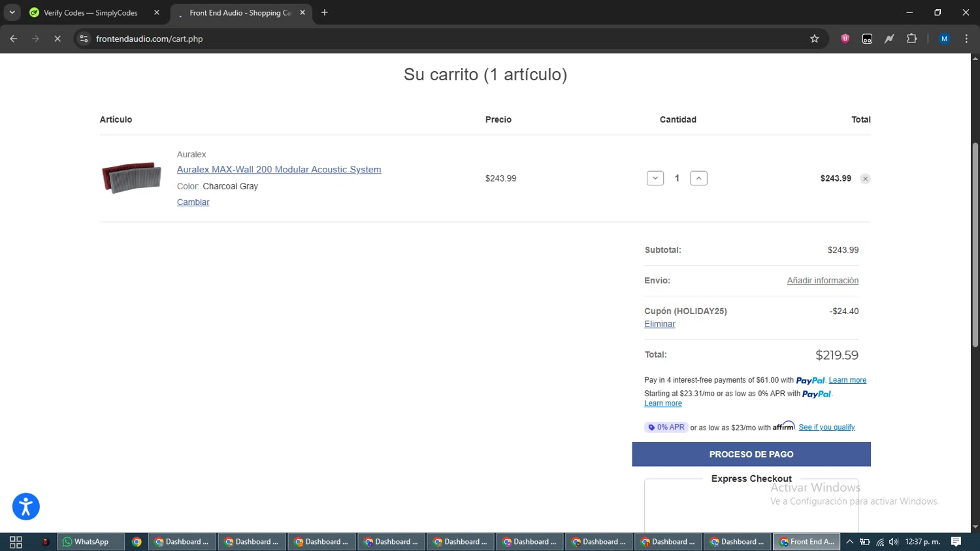Switch to Front End Audio Shopping Cart tab
This screenshot has height=551, width=980.
(x=240, y=12)
